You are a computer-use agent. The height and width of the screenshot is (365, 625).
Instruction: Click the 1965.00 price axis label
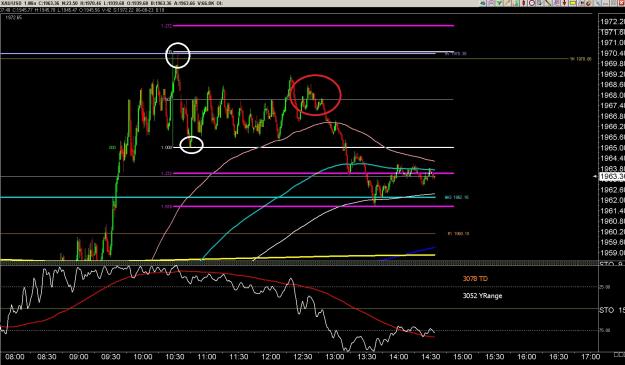point(612,148)
